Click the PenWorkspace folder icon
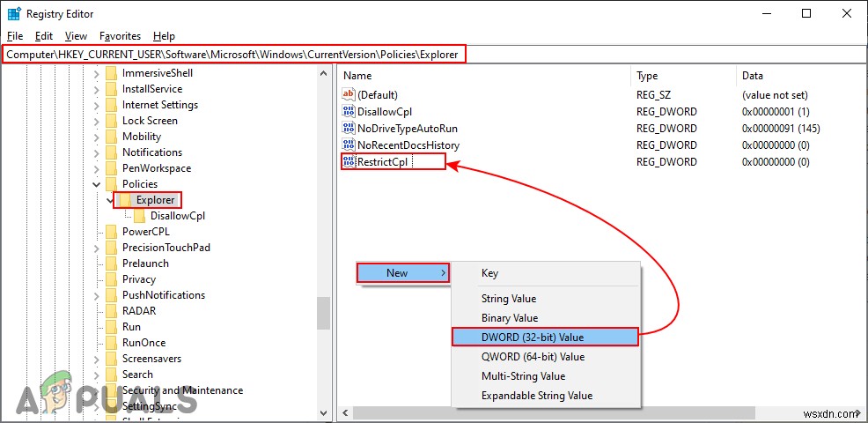 point(111,168)
